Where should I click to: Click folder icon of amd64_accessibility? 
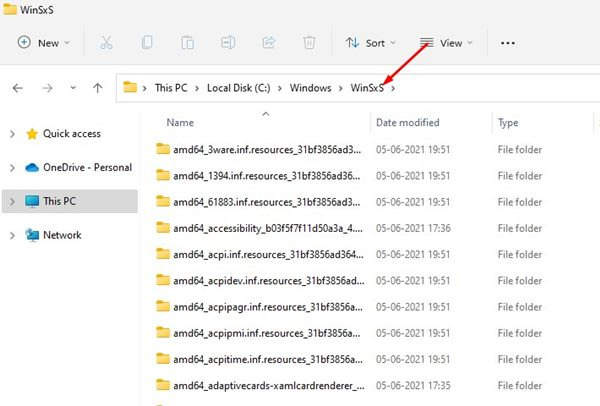coord(163,228)
